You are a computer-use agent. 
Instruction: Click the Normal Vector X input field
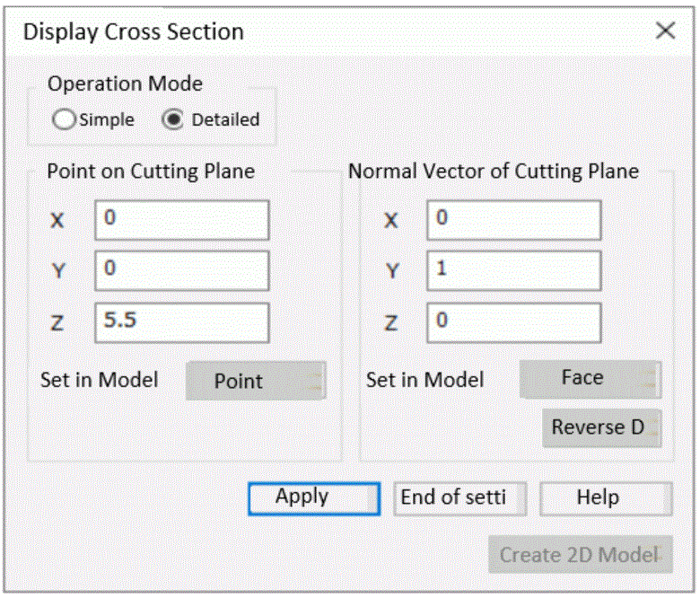coord(513,220)
